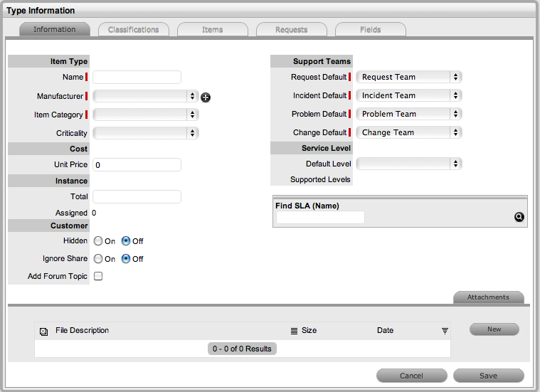This screenshot has height=392, width=540.
Task: Click the filter icon next to Date column
Action: click(x=445, y=331)
